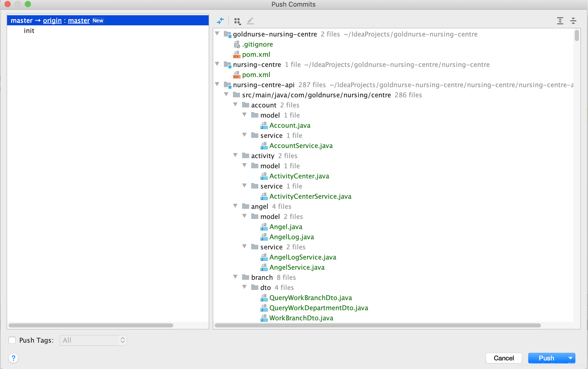Click the AccountService.java file icon
Screen dimensions: 588x369
pos(264,146)
